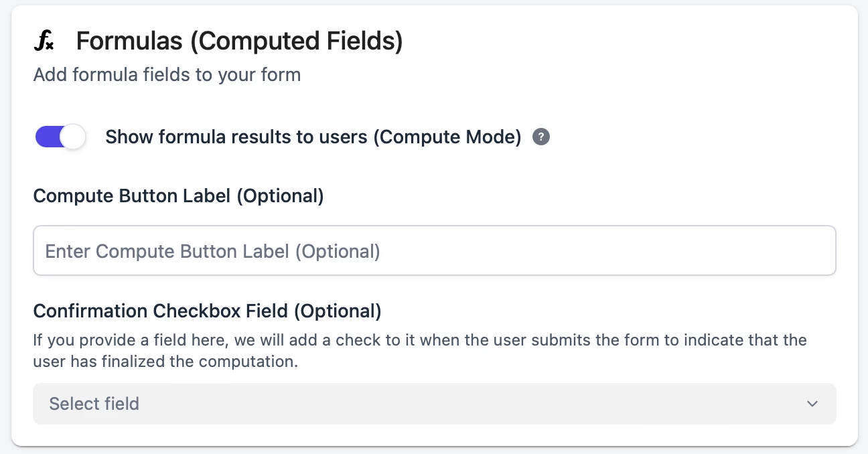Click the middle of the Select field combo box

435,404
